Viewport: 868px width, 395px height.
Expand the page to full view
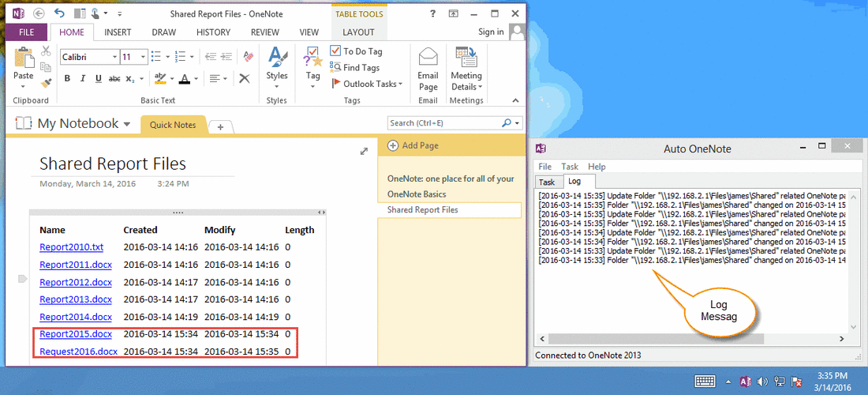(364, 151)
